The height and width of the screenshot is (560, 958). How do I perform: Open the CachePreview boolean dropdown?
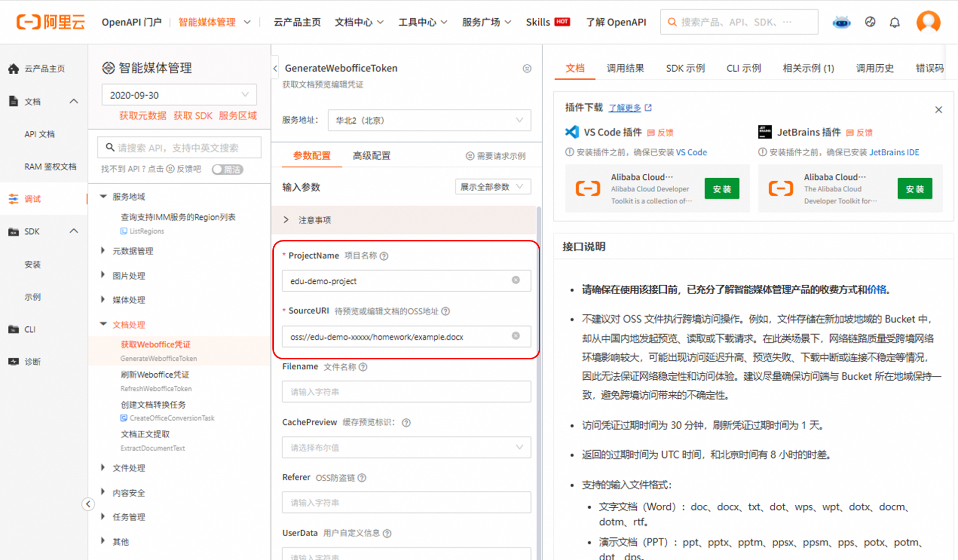click(x=406, y=448)
